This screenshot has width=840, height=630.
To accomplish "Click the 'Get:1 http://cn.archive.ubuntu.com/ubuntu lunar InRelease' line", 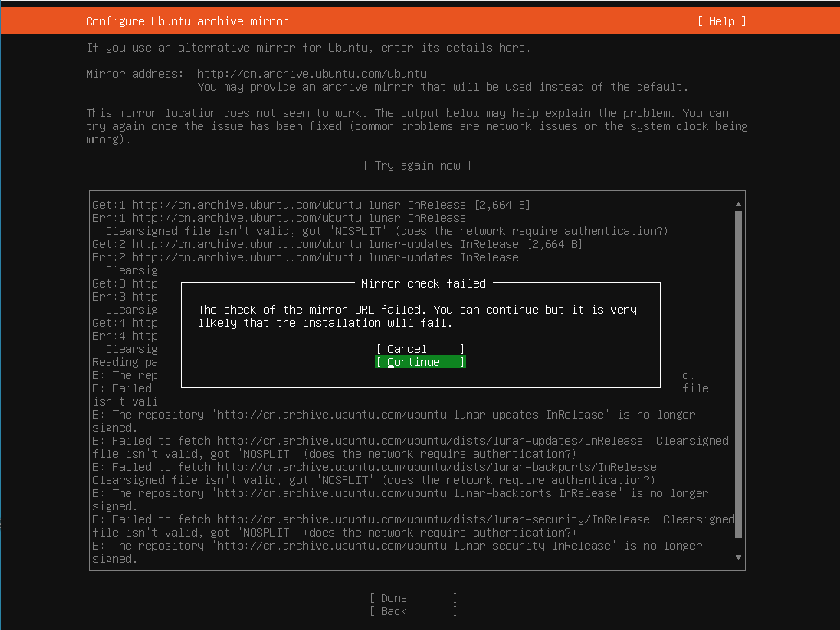I will pos(311,205).
